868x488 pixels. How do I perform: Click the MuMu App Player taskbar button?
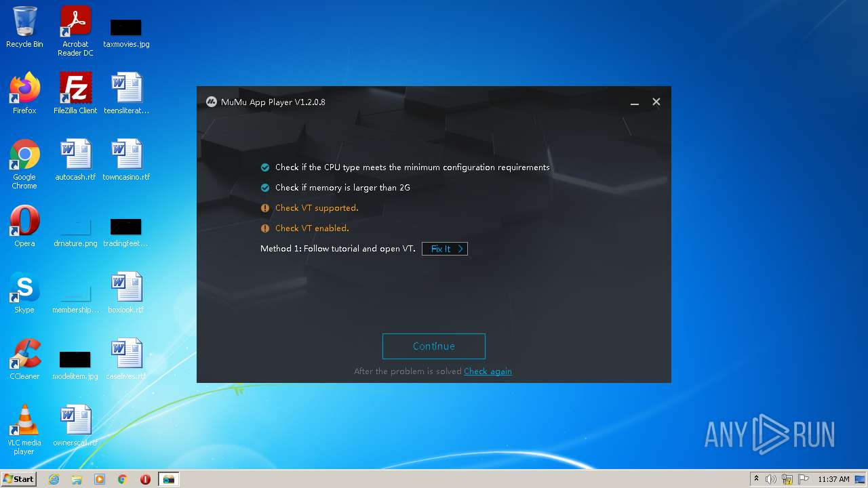coord(169,479)
